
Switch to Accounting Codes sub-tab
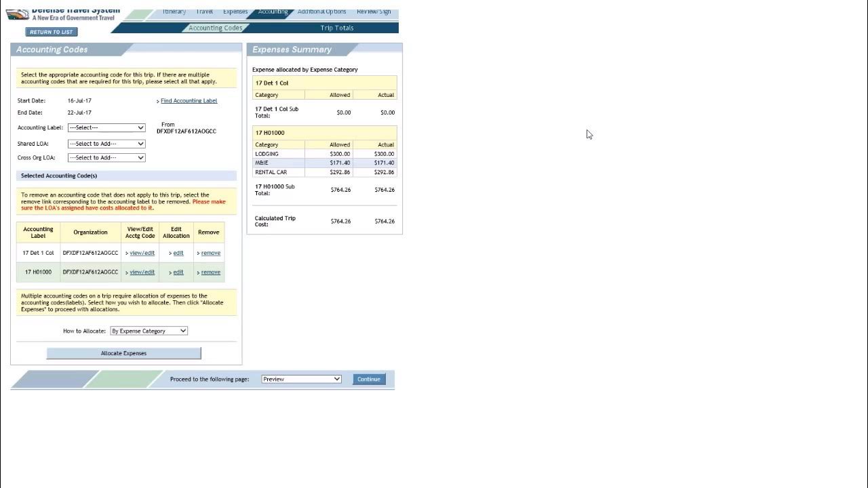(x=215, y=28)
